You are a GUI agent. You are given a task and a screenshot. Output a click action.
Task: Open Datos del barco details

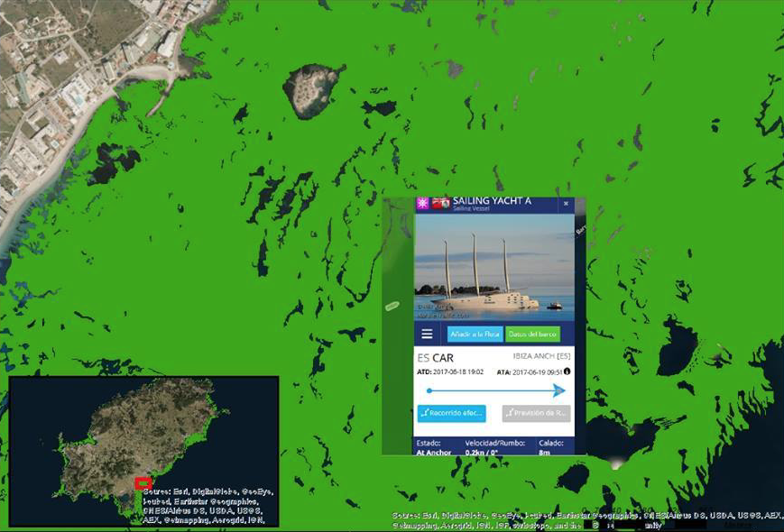point(532,334)
